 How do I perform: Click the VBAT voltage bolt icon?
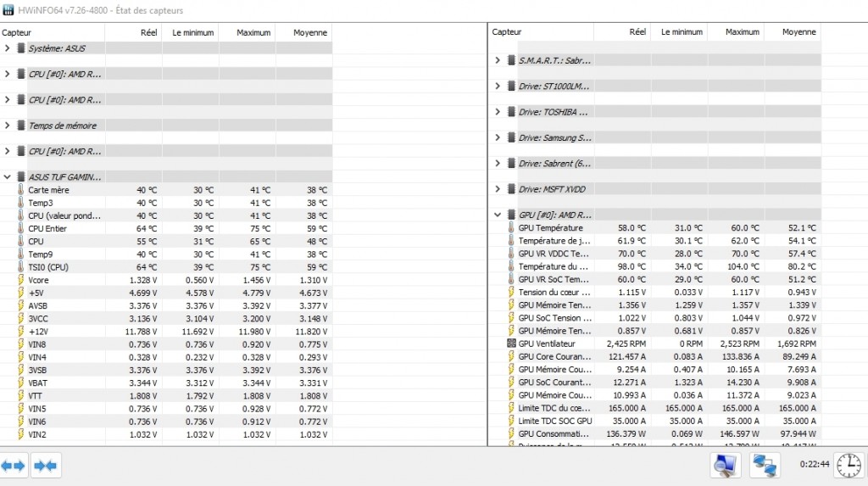[21, 383]
